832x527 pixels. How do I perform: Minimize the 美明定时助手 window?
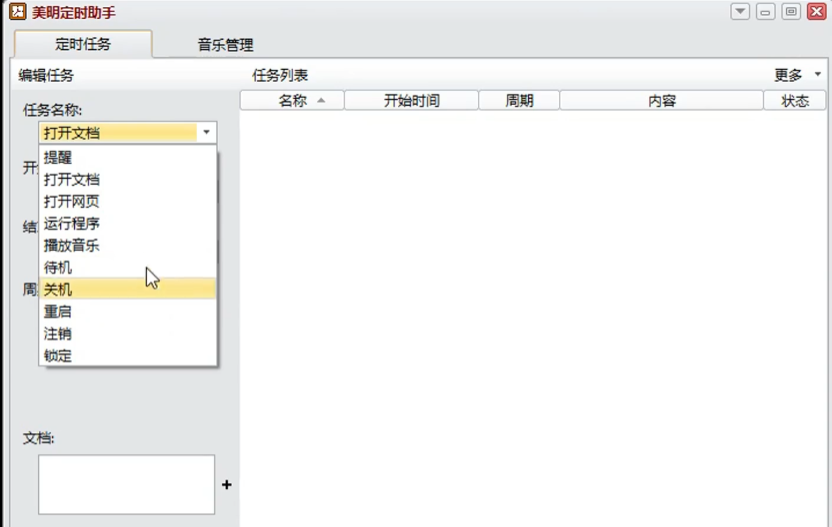coord(765,11)
